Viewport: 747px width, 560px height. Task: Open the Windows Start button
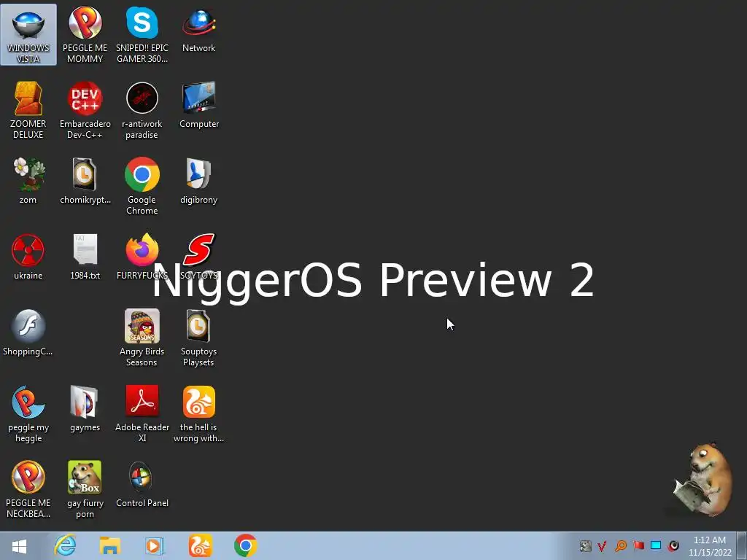coord(20,545)
